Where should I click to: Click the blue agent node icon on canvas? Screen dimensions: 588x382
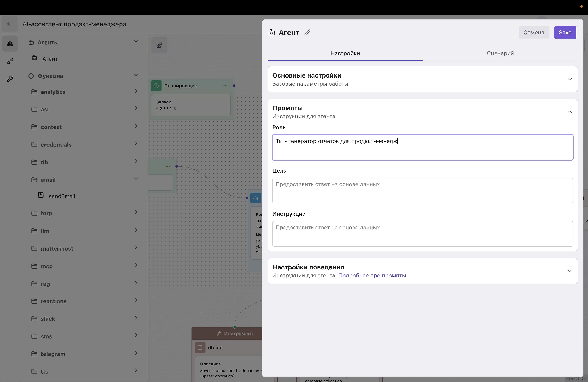tap(256, 198)
